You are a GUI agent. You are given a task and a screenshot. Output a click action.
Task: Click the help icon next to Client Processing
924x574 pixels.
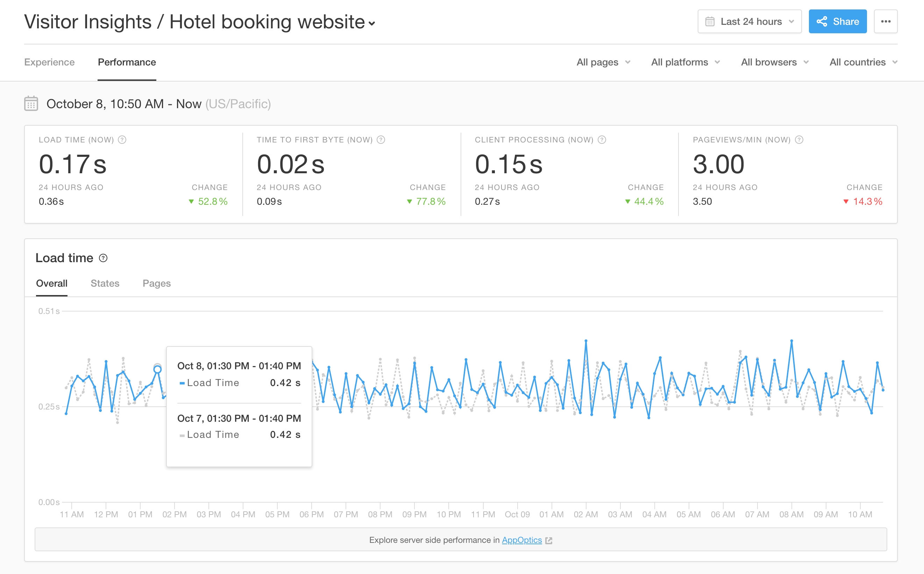(x=602, y=140)
